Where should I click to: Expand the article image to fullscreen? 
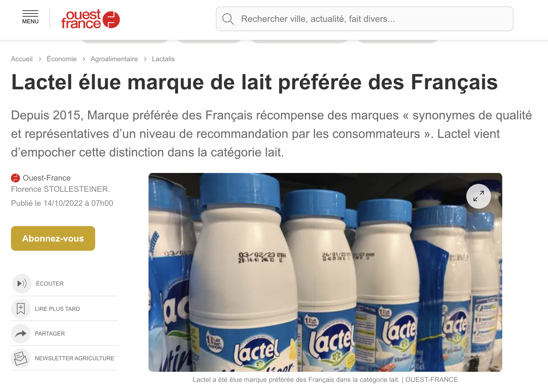pos(478,196)
